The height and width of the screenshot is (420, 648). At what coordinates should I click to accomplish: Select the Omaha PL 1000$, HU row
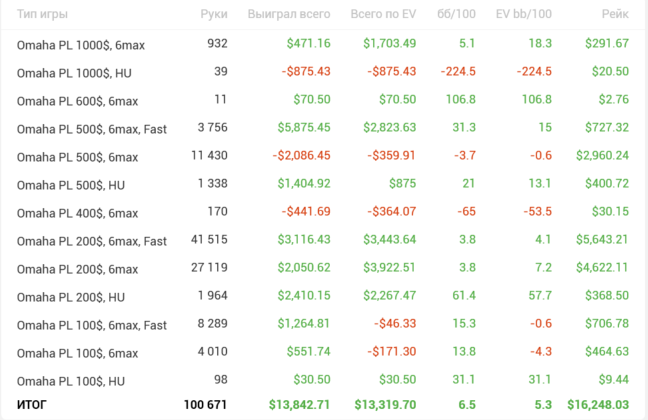324,72
